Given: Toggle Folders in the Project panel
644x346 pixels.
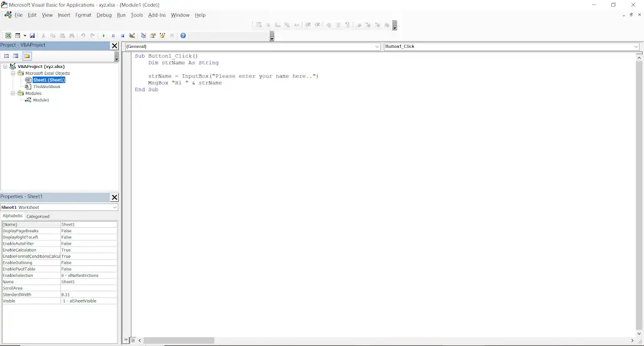Looking at the screenshot, I should 26,56.
